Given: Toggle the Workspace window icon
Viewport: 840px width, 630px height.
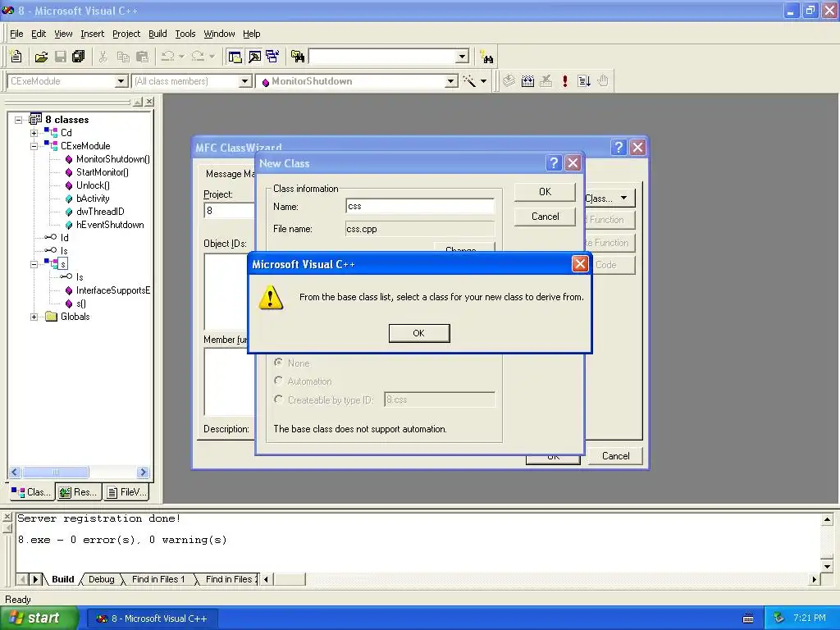Looking at the screenshot, I should point(235,57).
